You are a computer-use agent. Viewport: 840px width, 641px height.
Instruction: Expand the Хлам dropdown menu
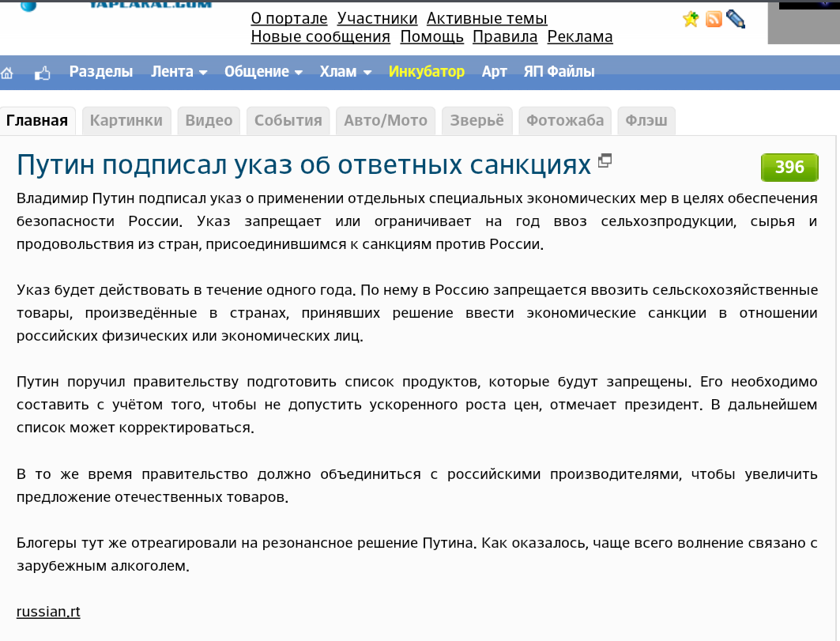coord(345,72)
